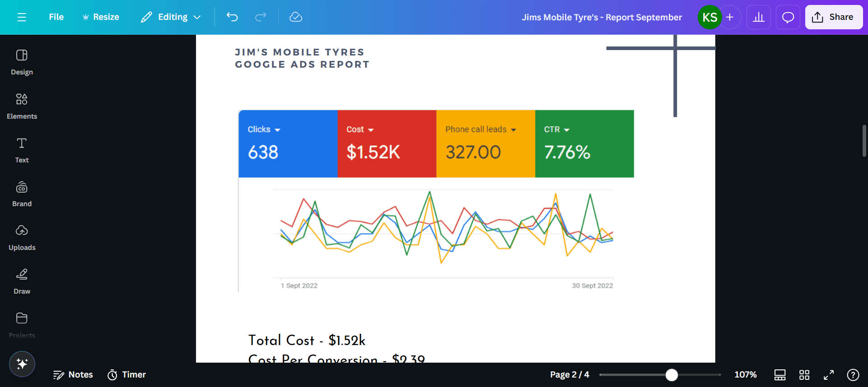Select the Cost $1.52K red card
This screenshot has width=868, height=387.
tap(387, 144)
